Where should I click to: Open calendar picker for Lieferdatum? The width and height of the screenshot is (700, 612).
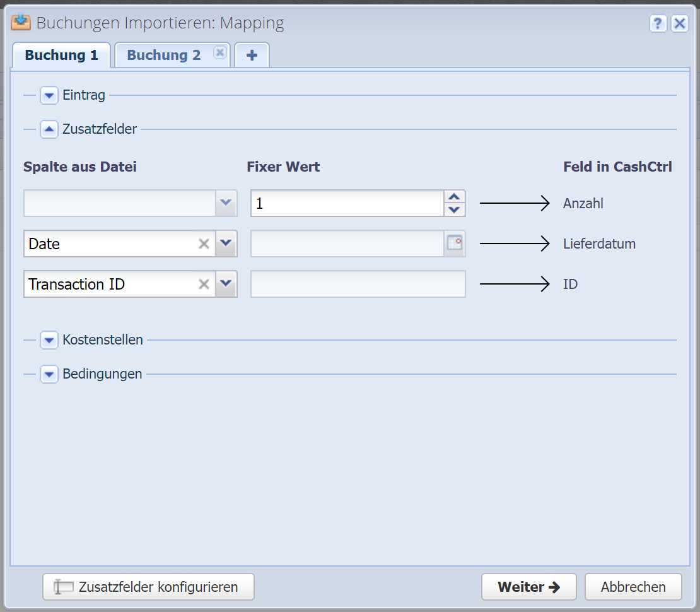455,244
